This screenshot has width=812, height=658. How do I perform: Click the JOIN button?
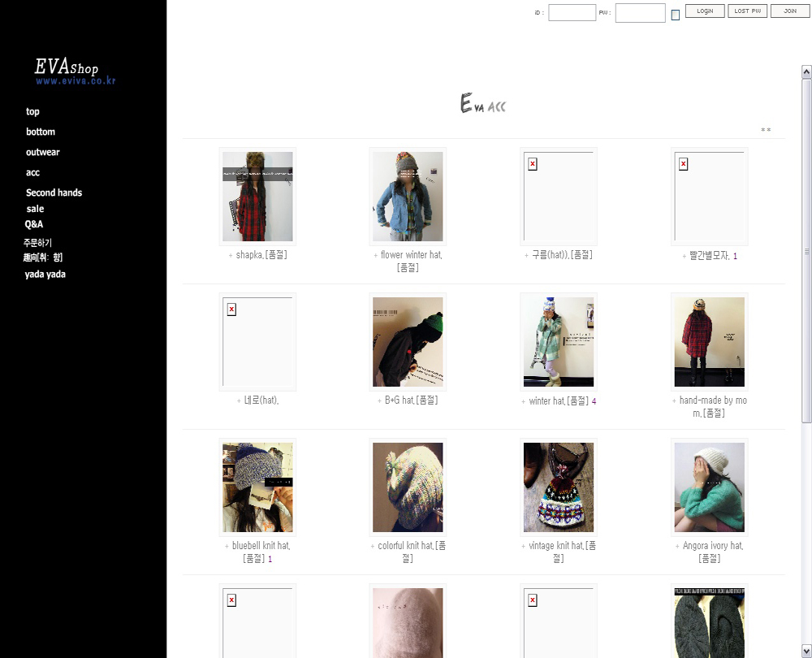coord(789,11)
